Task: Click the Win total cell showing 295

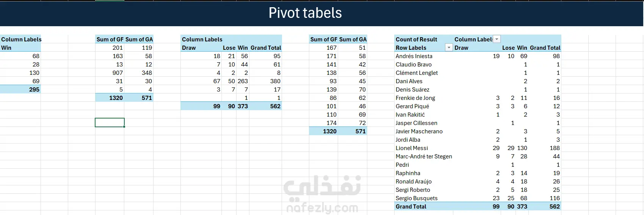Action: [x=34, y=90]
